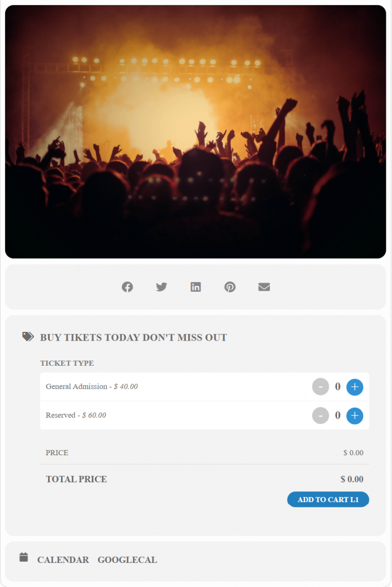This screenshot has height=587, width=392.
Task: Open the GoogleCal link
Action: [x=127, y=559]
